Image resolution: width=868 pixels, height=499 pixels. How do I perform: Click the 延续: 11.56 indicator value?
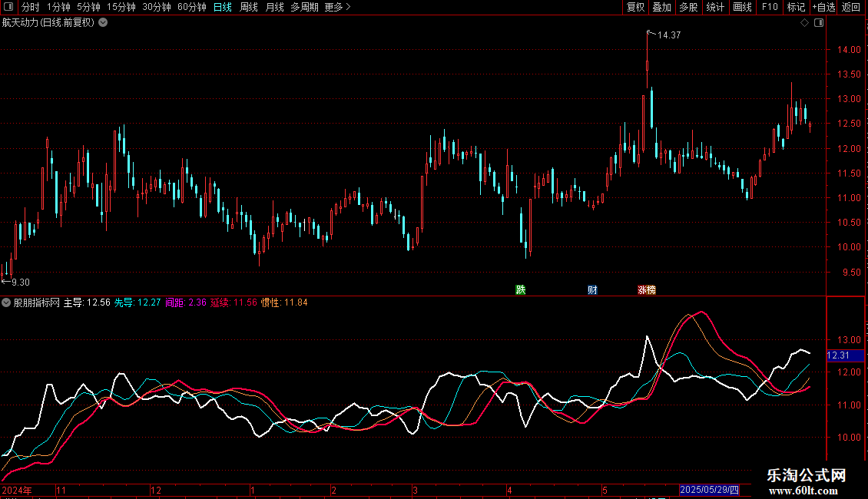[x=234, y=302]
